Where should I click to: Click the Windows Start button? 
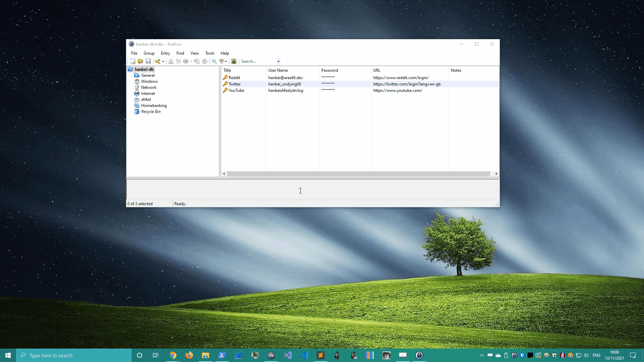point(8,355)
